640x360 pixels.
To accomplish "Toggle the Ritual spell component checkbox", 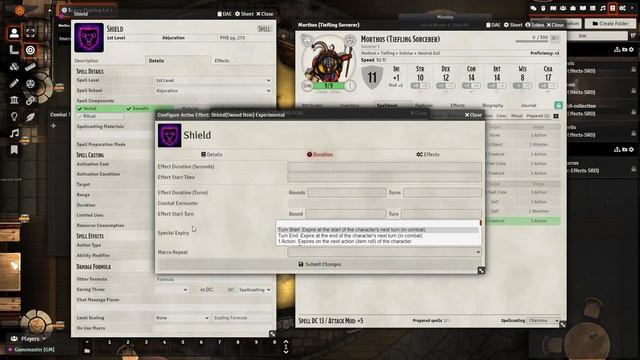I will (x=99, y=116).
